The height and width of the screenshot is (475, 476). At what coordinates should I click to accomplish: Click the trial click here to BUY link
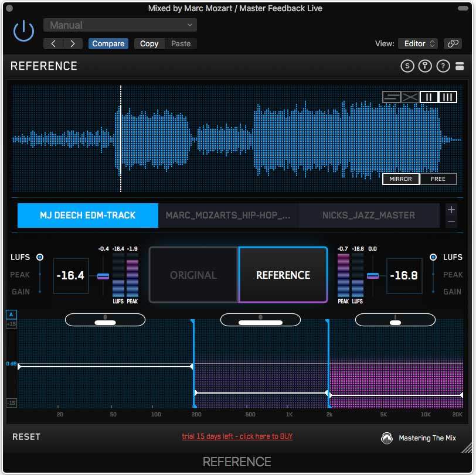click(237, 436)
